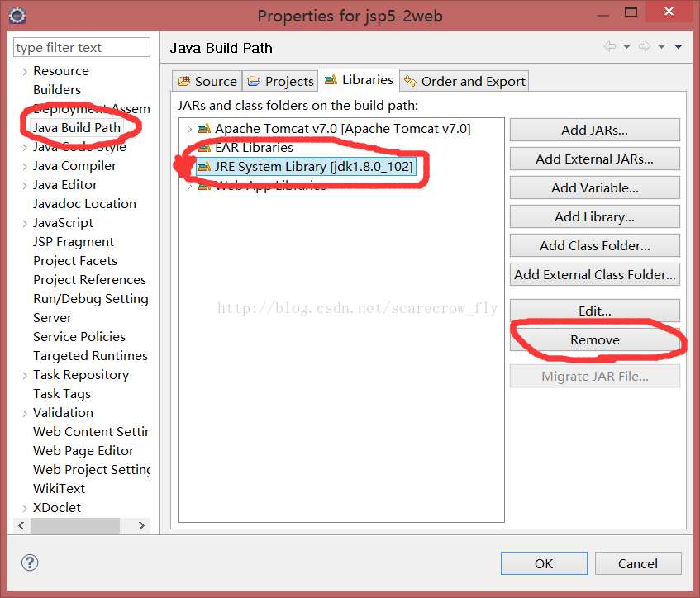The width and height of the screenshot is (700, 598).
Task: Click the EAR Libraries library icon
Action: point(204,147)
